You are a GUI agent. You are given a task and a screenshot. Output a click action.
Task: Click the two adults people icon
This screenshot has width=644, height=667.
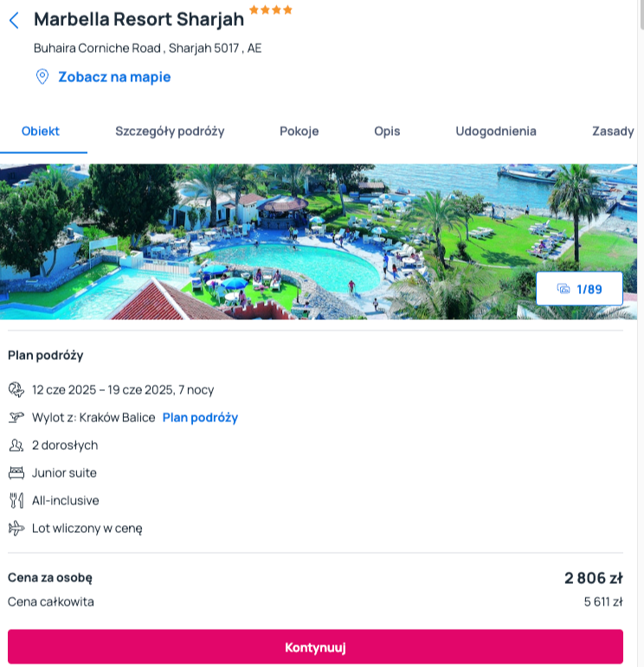[16, 445]
